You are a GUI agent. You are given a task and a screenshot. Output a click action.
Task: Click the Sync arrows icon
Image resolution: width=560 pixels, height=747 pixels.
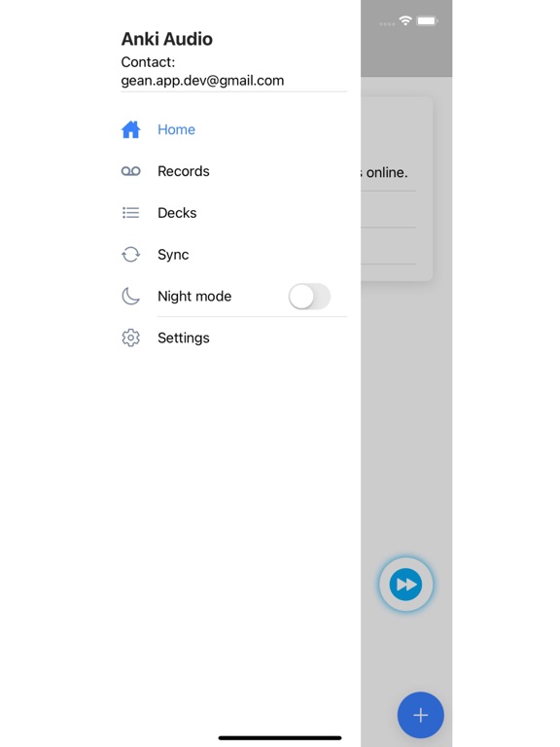(130, 255)
